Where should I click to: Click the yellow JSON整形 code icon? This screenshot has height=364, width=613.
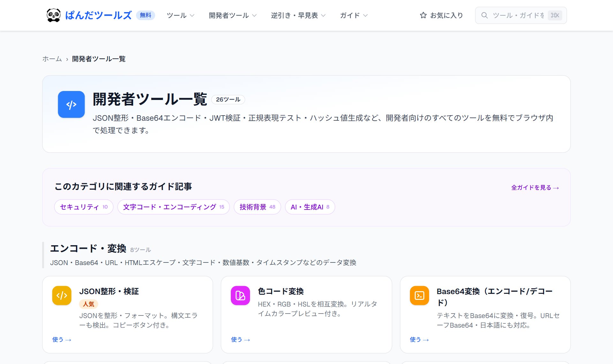[62, 295]
